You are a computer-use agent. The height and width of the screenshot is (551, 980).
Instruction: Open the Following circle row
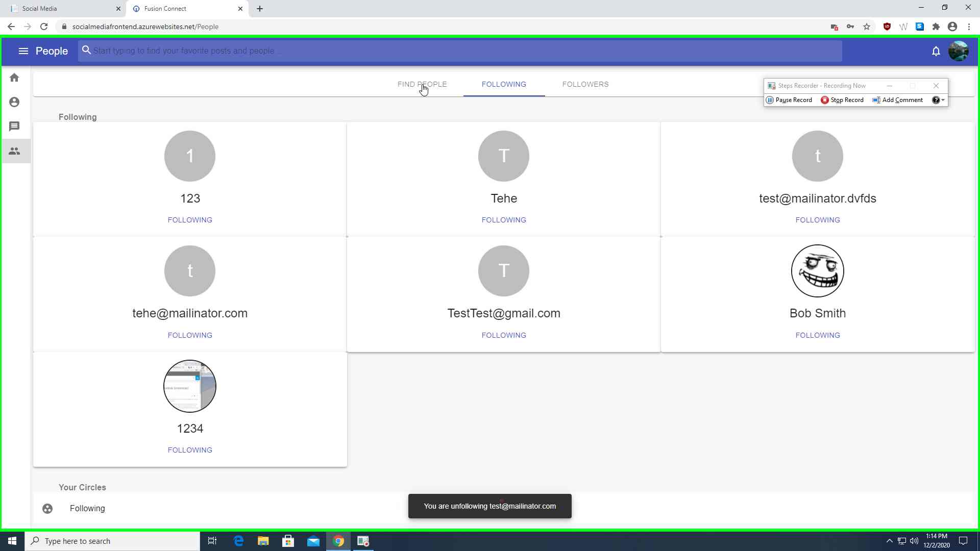point(504,509)
